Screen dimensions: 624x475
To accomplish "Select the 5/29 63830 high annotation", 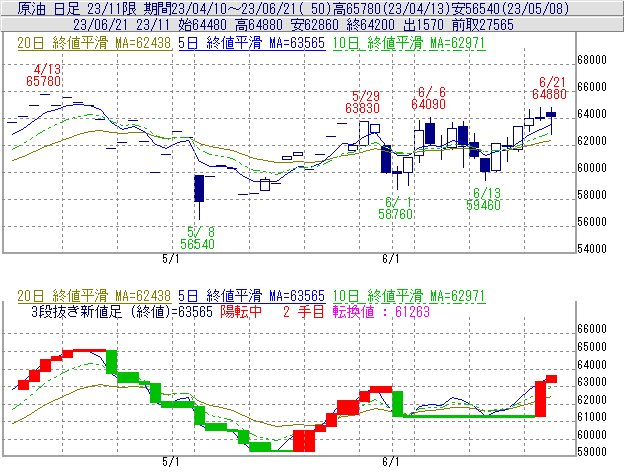I will [x=363, y=102].
